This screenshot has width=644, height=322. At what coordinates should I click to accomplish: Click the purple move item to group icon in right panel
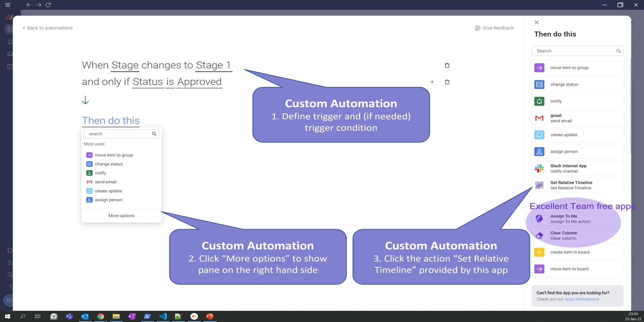pos(539,68)
